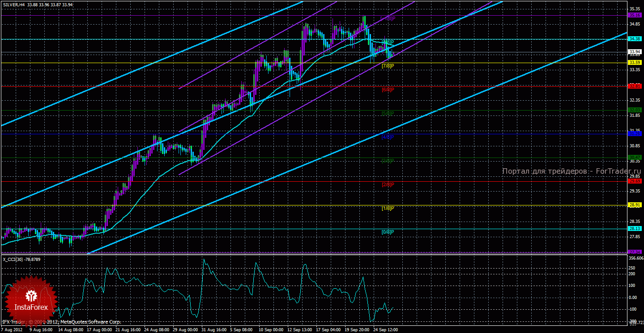Click the white 33.94 current price tag

click(634, 52)
